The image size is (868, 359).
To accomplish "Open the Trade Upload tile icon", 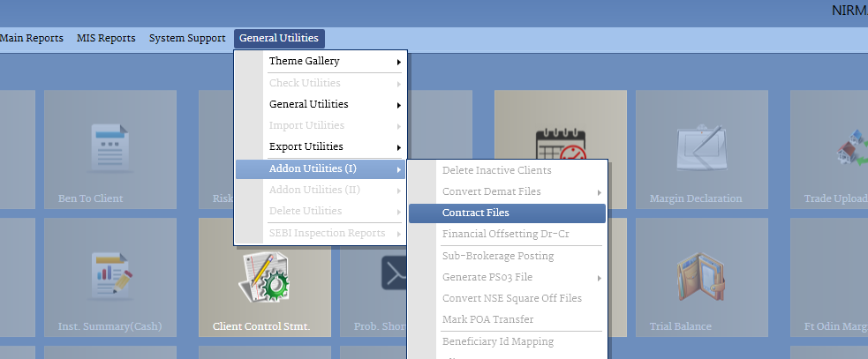I will (848, 147).
